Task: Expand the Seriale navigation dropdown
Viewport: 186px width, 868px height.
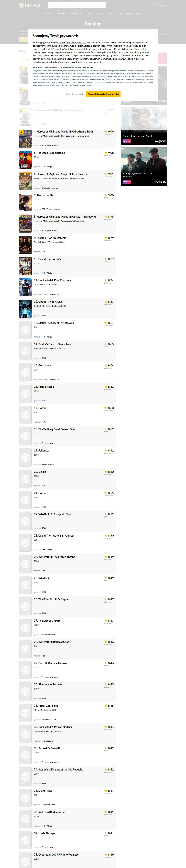Action: pos(62,13)
